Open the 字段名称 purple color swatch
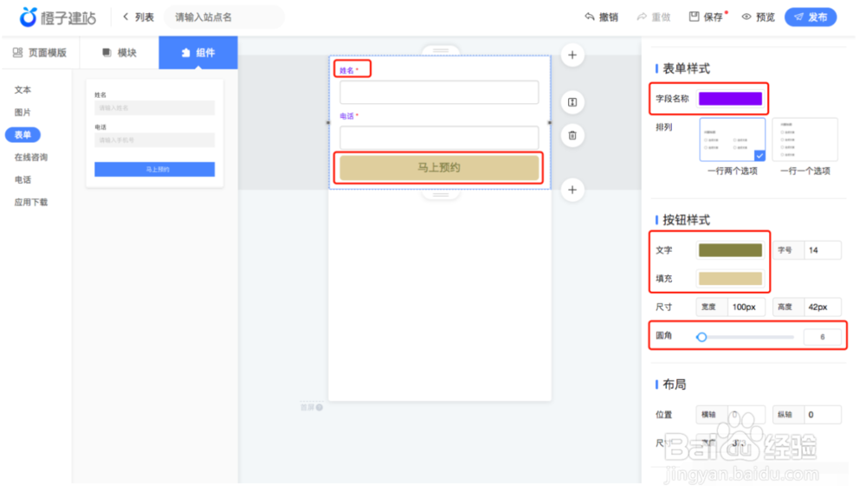Screen dimensions: 866x504 pyautogui.click(x=730, y=99)
